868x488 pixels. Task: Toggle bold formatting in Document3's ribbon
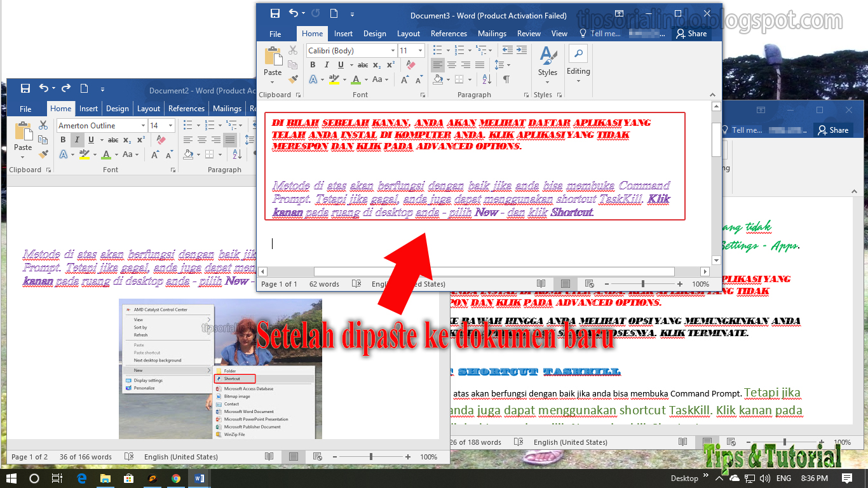point(312,65)
